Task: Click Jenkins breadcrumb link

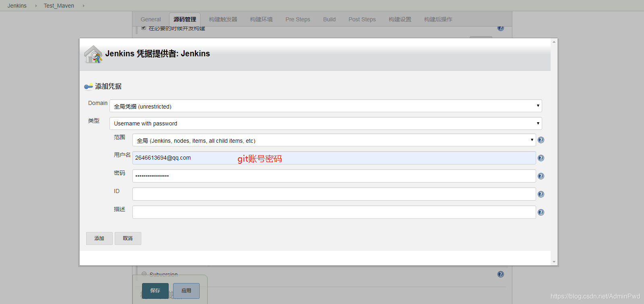Action: [x=17, y=6]
